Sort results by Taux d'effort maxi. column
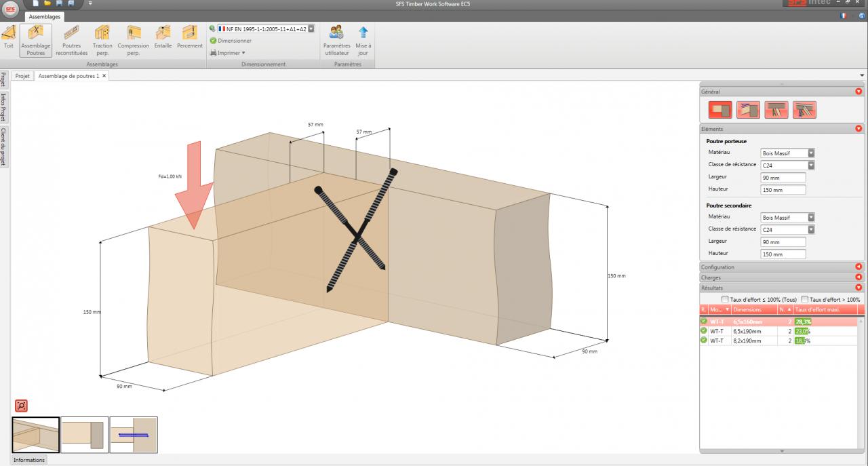The width and height of the screenshot is (868, 466). coord(825,309)
